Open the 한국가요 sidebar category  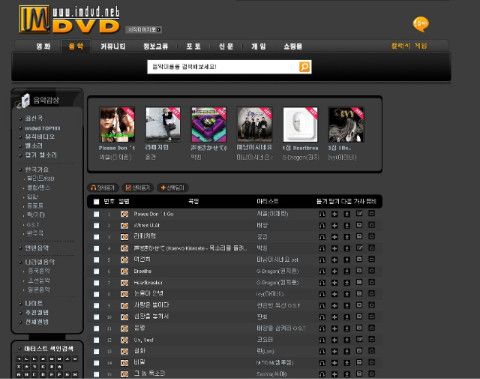point(37,169)
